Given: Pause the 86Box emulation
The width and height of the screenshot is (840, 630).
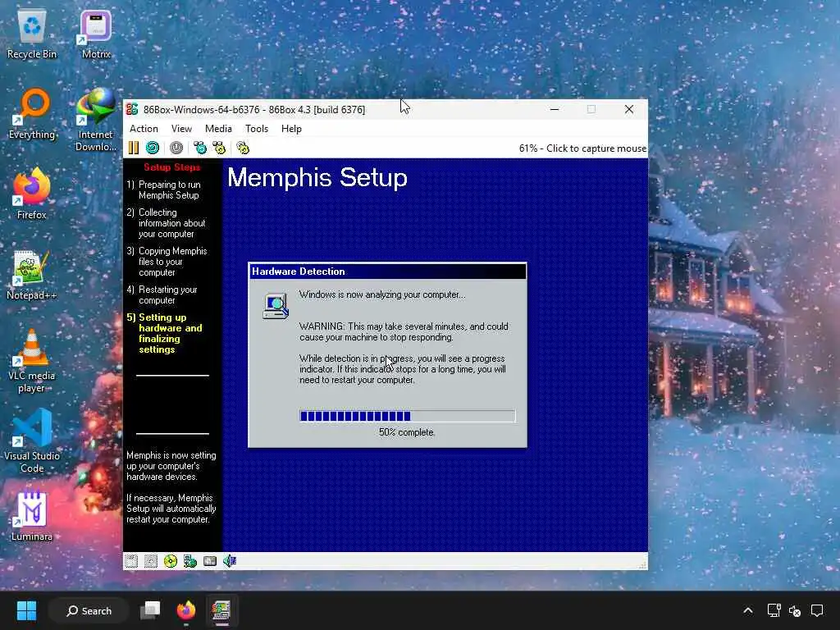Looking at the screenshot, I should tap(134, 148).
